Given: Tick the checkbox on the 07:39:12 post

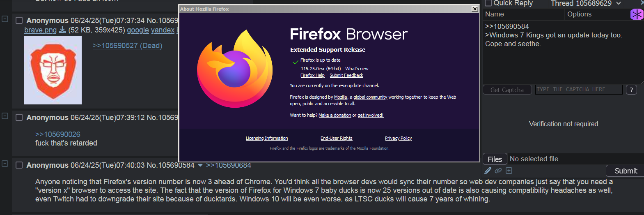Looking at the screenshot, I should (19, 118).
